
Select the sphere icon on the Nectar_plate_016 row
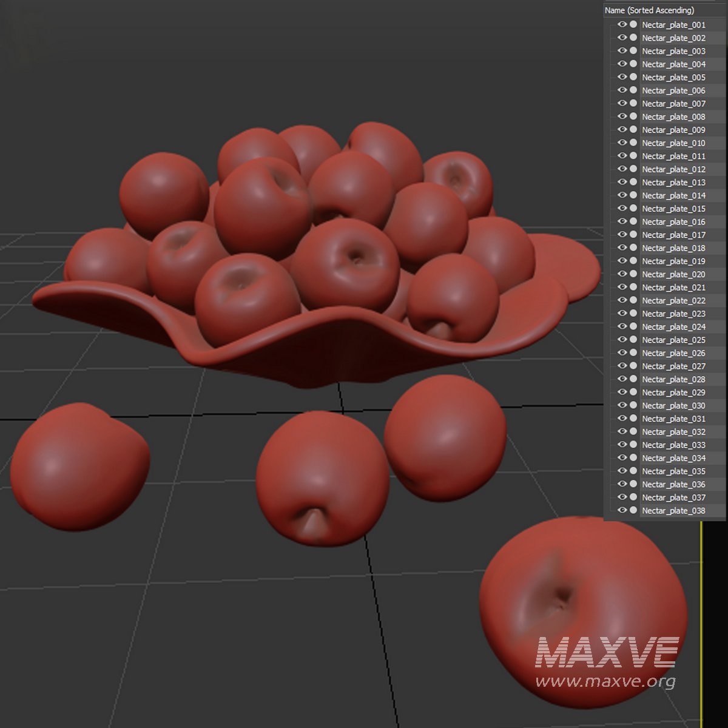pyautogui.click(x=633, y=221)
